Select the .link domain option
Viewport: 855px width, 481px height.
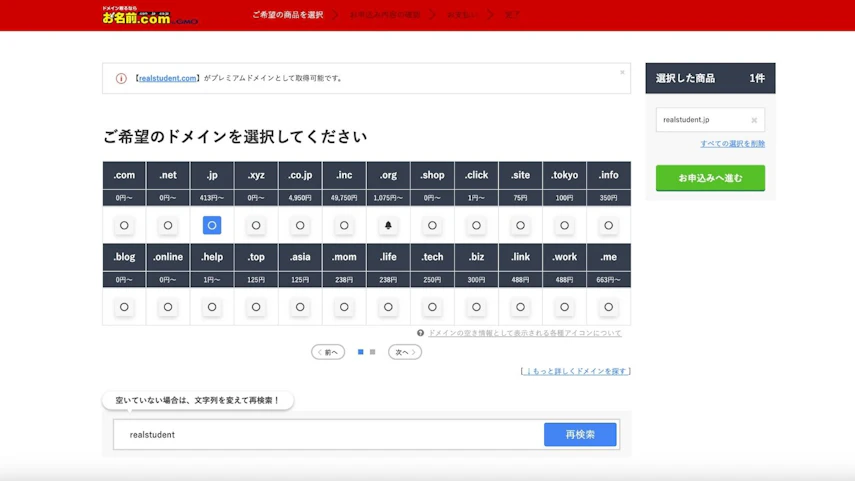(x=520, y=307)
